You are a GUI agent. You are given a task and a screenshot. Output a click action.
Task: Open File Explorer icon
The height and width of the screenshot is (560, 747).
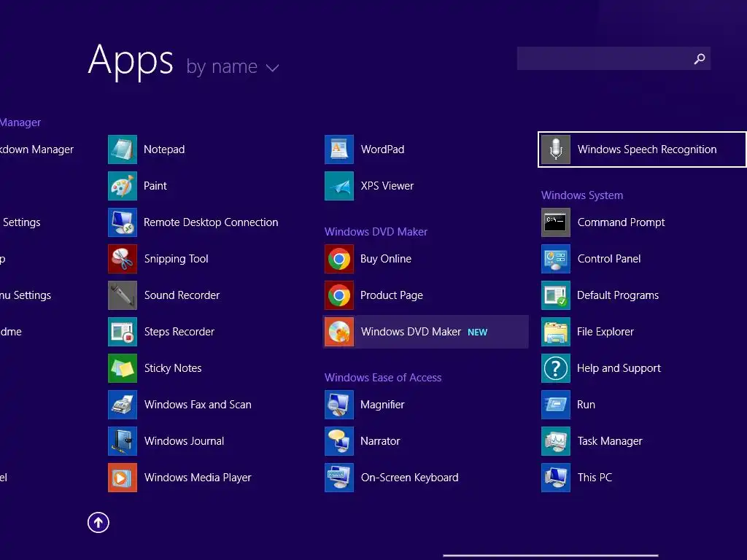(556, 332)
